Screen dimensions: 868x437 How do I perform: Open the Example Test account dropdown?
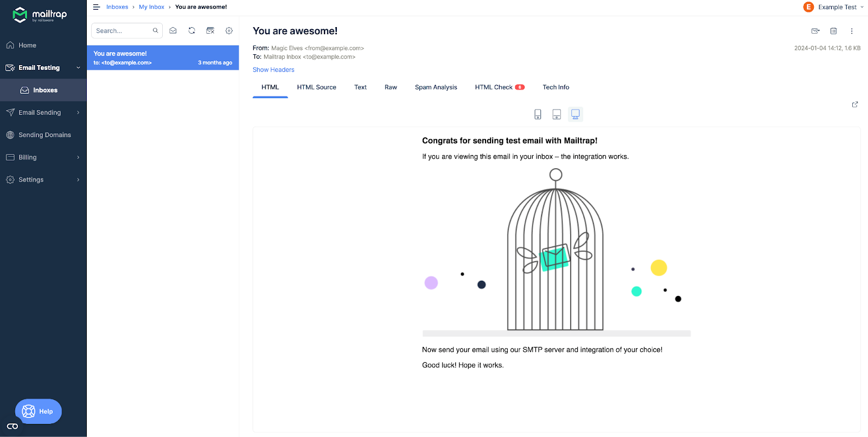pyautogui.click(x=833, y=7)
